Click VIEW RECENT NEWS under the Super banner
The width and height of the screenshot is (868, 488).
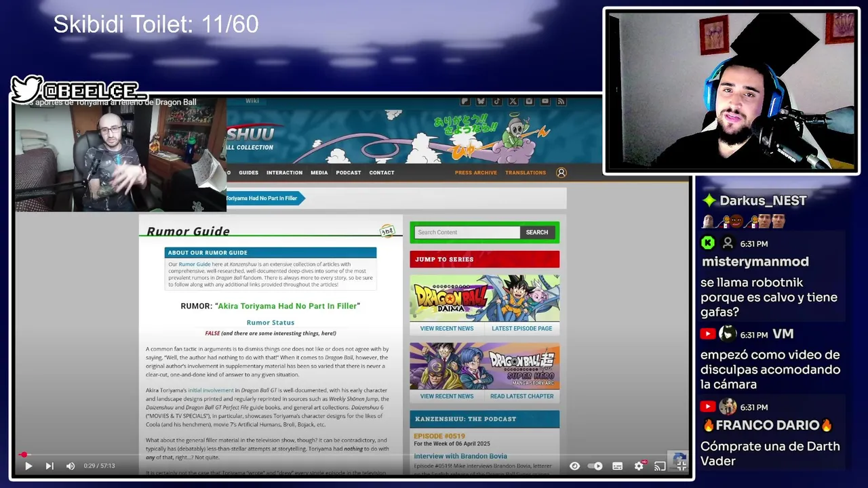pyautogui.click(x=447, y=396)
